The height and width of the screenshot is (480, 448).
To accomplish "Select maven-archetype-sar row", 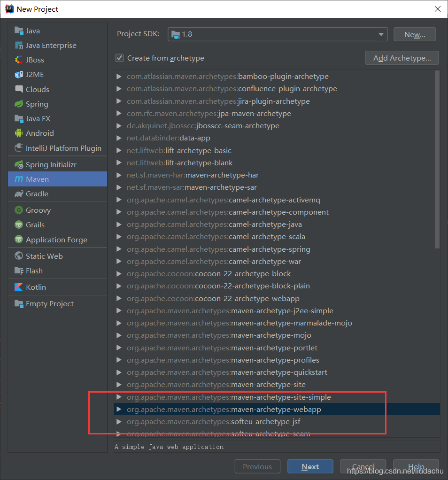I will 277,187.
